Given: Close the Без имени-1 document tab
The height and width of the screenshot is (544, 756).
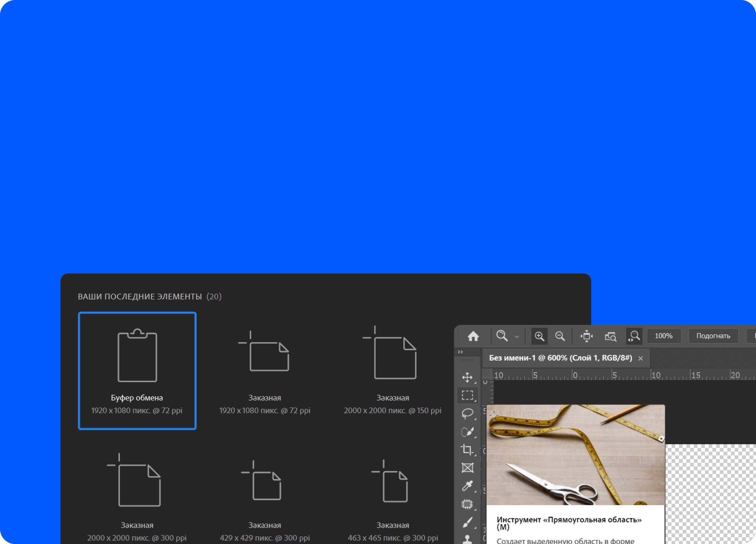Looking at the screenshot, I should 640,359.
